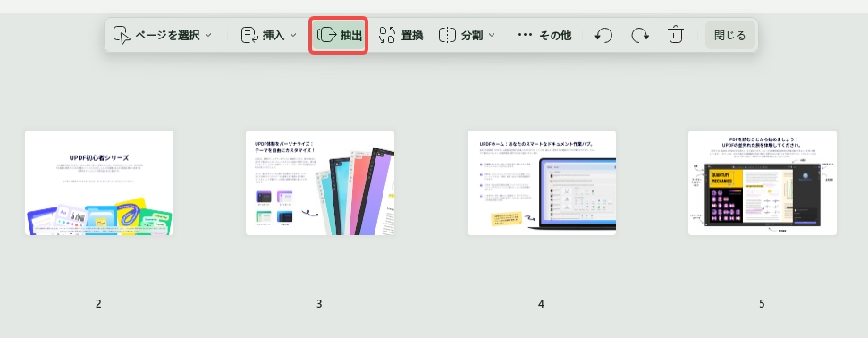Select page 2 thumbnail UPDF初心者シリーズ

[99, 182]
